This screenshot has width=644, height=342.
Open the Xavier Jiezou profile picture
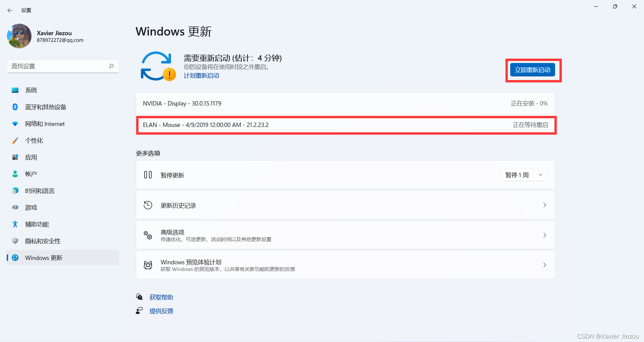(19, 36)
